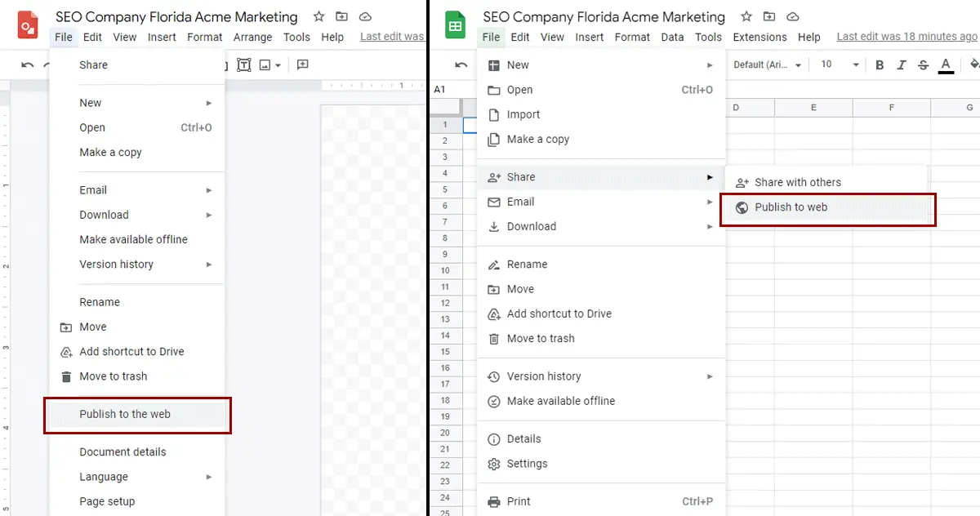
Task: Click the envelope icon beside Email in Sheets menu
Action: click(x=493, y=202)
